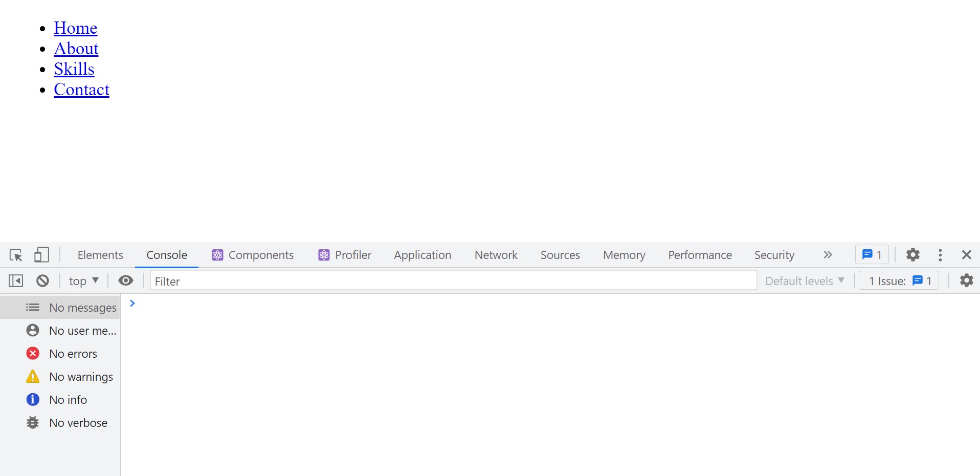The image size is (980, 476).
Task: Click the issues counter badge in tab bar
Action: click(x=872, y=254)
